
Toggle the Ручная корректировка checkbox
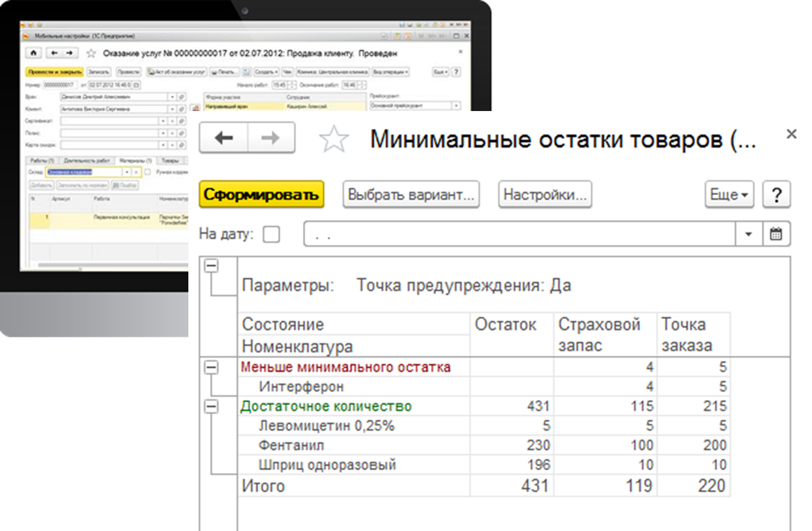click(x=148, y=172)
